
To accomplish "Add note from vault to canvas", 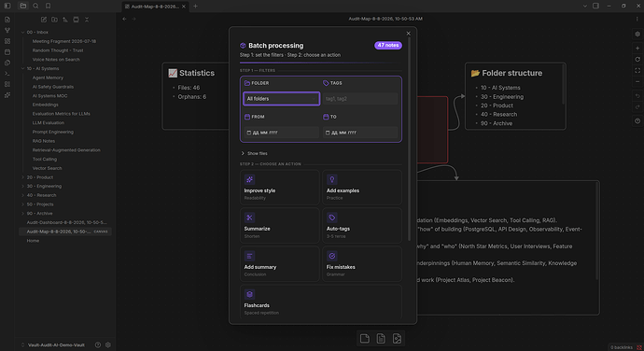I will tap(381, 338).
